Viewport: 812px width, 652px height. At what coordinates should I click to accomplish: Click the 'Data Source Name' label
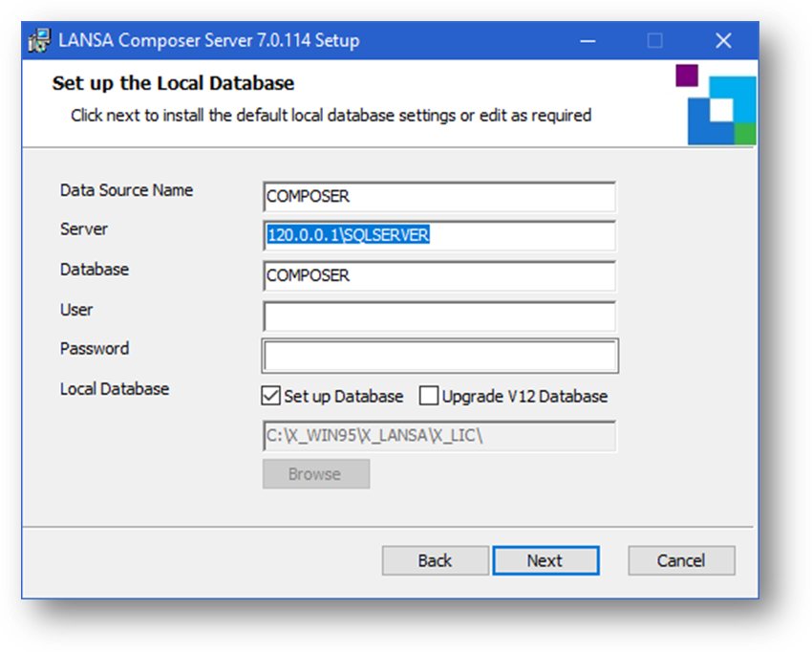pyautogui.click(x=126, y=190)
